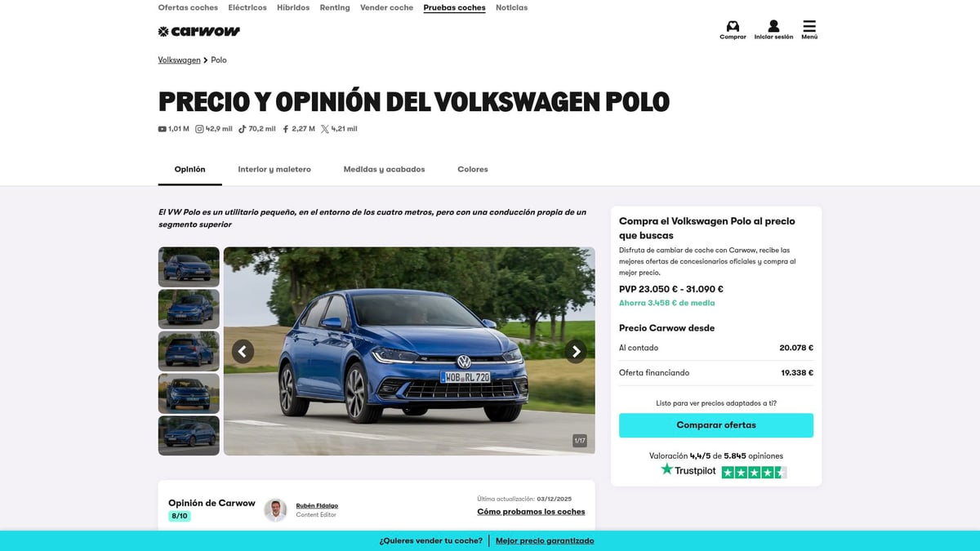Open the Medidas y acabados tab
Screen dimensions: 980x551
tap(384, 170)
